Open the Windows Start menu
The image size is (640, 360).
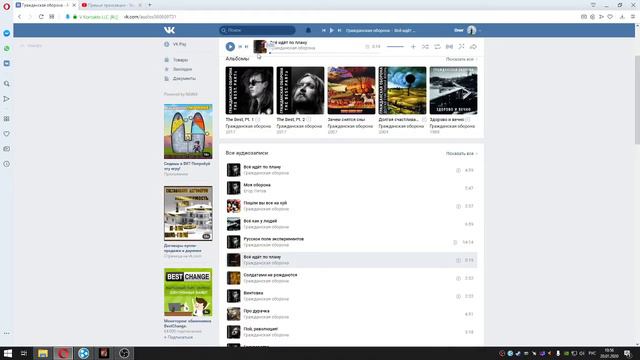pyautogui.click(x=8, y=353)
